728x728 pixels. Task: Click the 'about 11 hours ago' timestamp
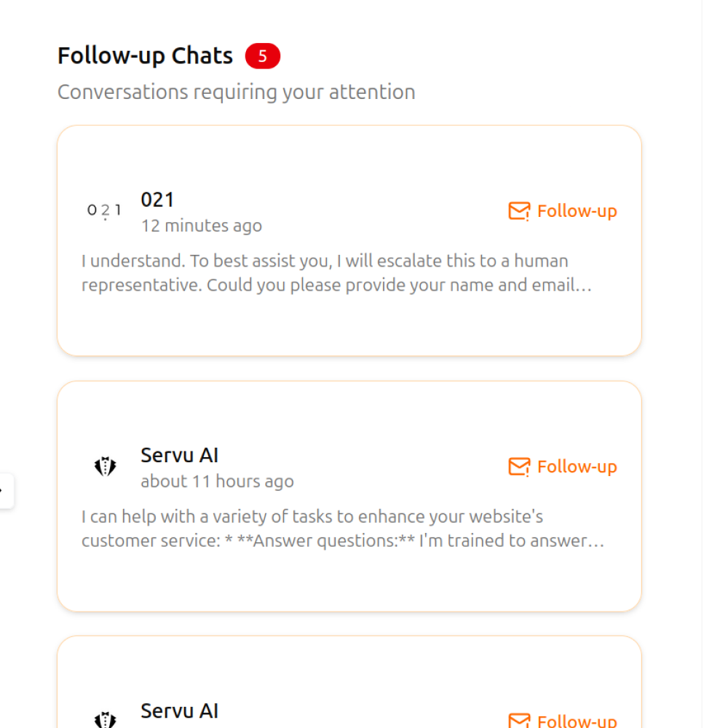[x=217, y=481]
